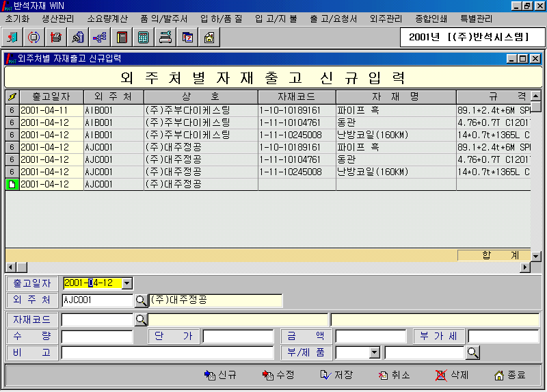Viewport: 547px width, 392px height.
Task: Expand the 부/제품 combo box
Action: [374, 353]
